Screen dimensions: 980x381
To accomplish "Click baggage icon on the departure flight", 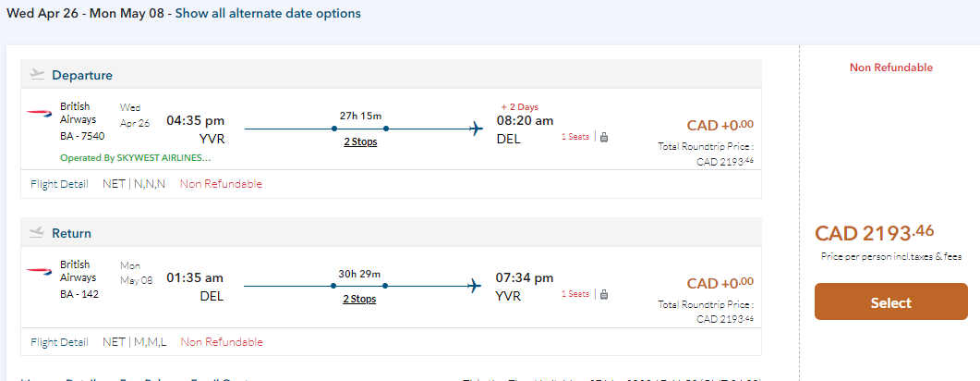I will tap(604, 137).
